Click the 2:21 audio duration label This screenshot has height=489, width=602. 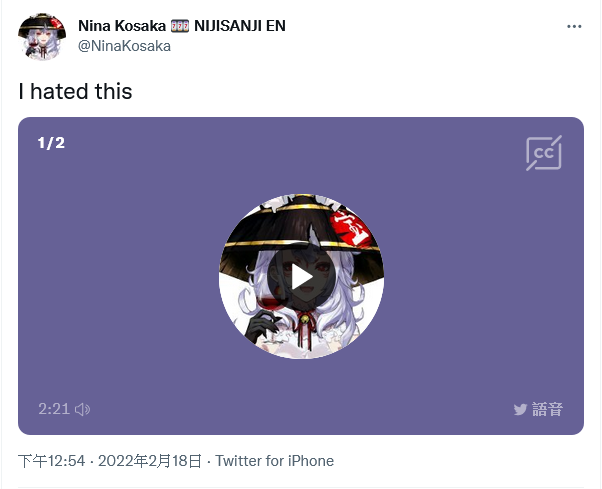click(x=54, y=409)
